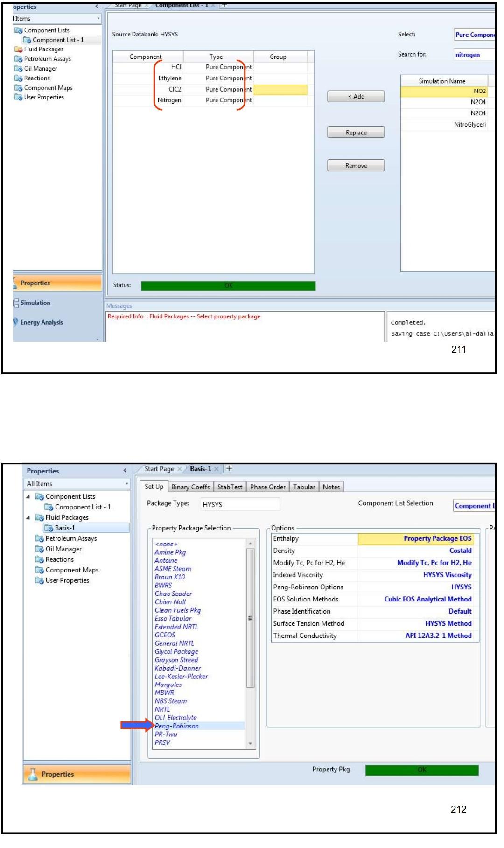Select the Nitrogen row in component table
The height and width of the screenshot is (848, 504).
tap(210, 100)
